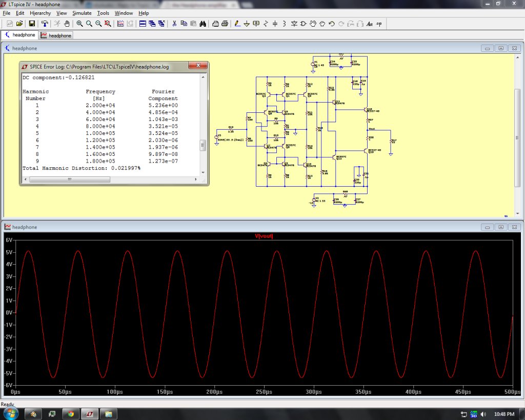Click the volume speaker tray icon

pos(483,414)
